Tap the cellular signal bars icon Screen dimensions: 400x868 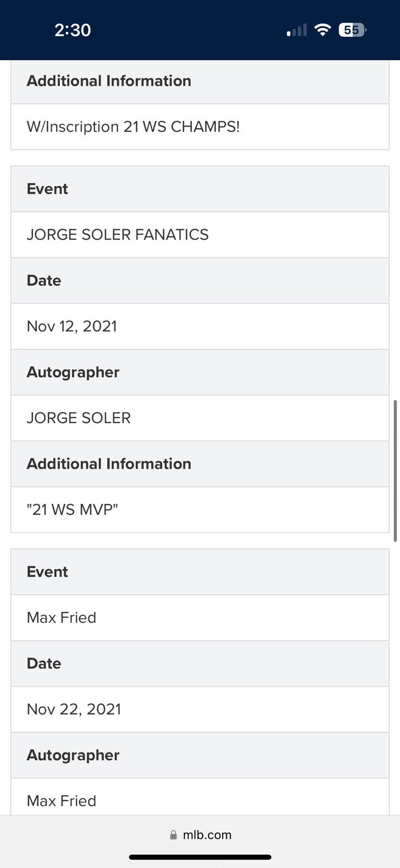[x=296, y=30]
